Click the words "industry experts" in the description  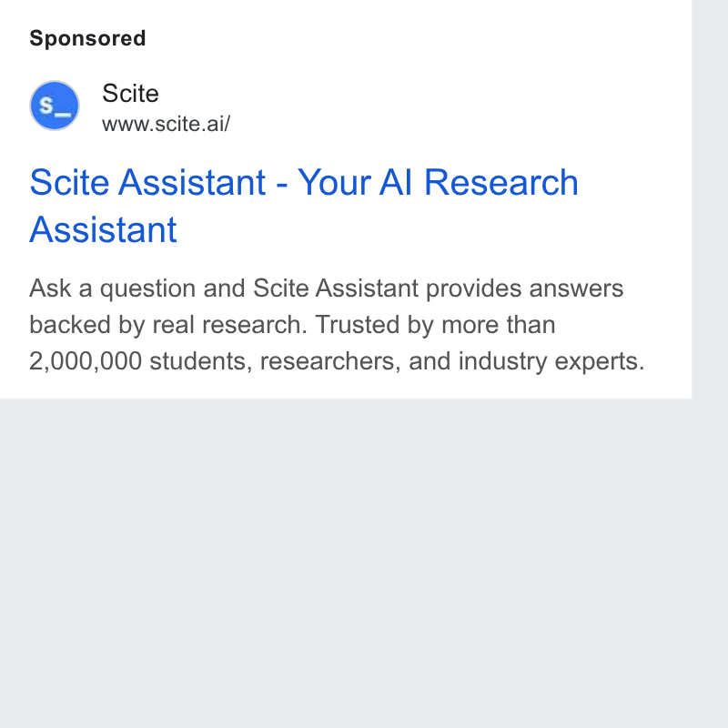551,361
